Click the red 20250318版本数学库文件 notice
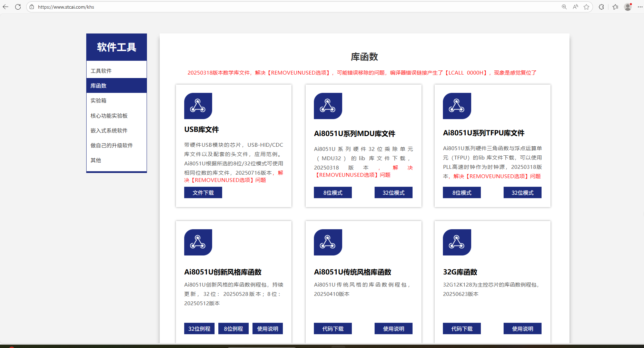Screen dimensions: 644x348 [x=362, y=73]
